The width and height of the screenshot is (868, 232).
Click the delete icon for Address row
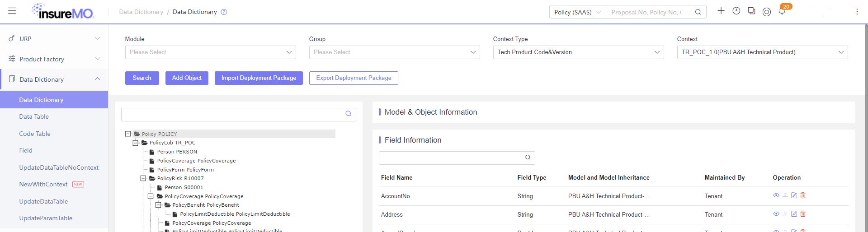click(803, 214)
